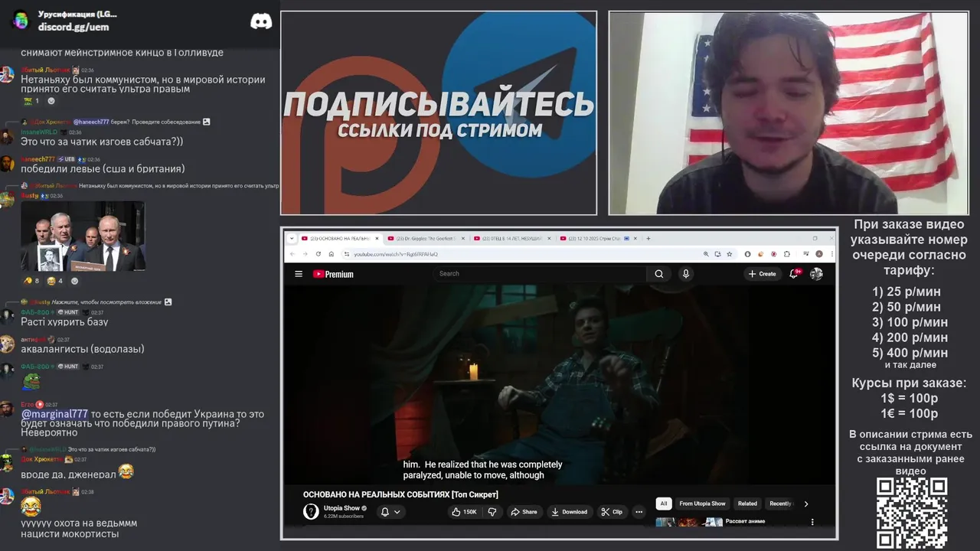Click the YouTube search magnifier button

(658, 274)
